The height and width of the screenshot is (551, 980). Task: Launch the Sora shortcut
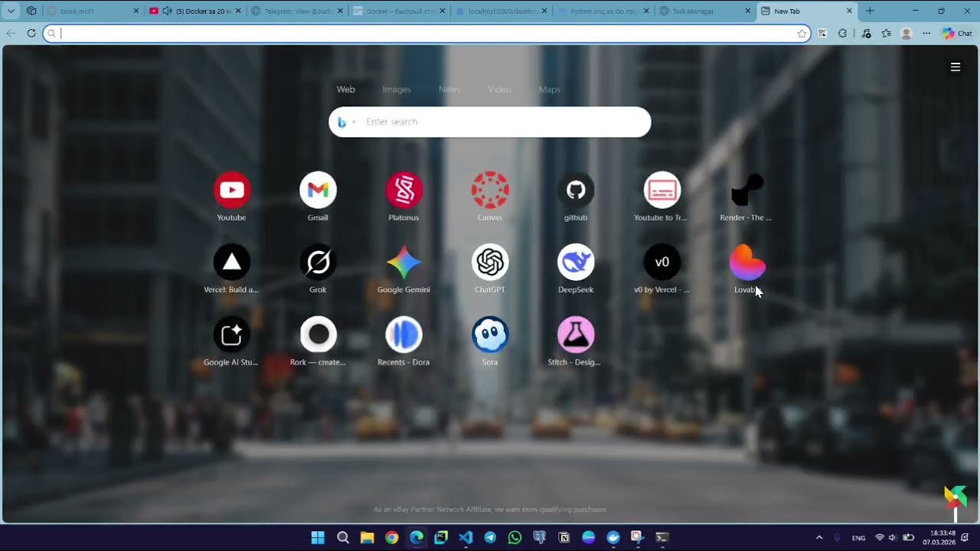pyautogui.click(x=490, y=335)
